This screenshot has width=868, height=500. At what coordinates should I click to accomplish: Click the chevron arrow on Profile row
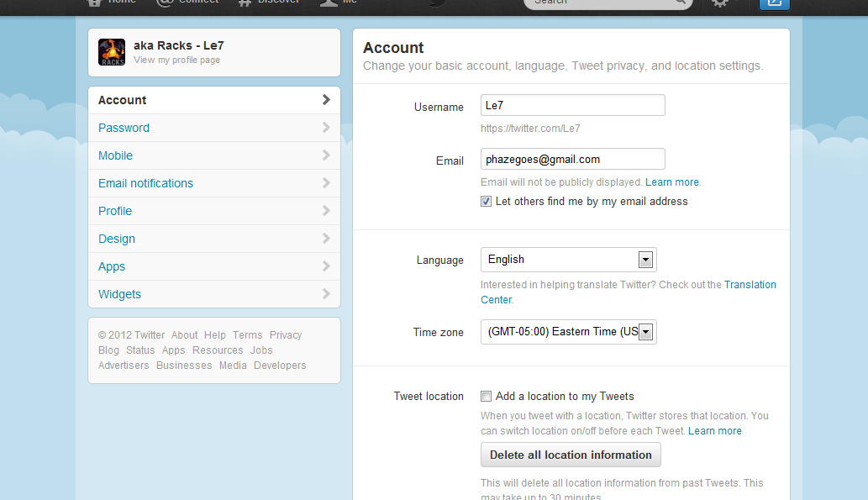coord(326,210)
